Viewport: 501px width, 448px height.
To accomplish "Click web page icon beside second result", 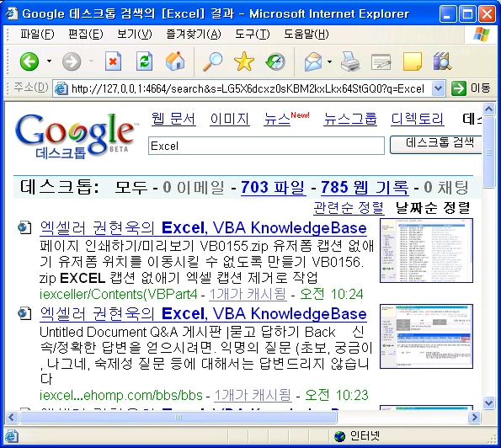I will pos(24,313).
